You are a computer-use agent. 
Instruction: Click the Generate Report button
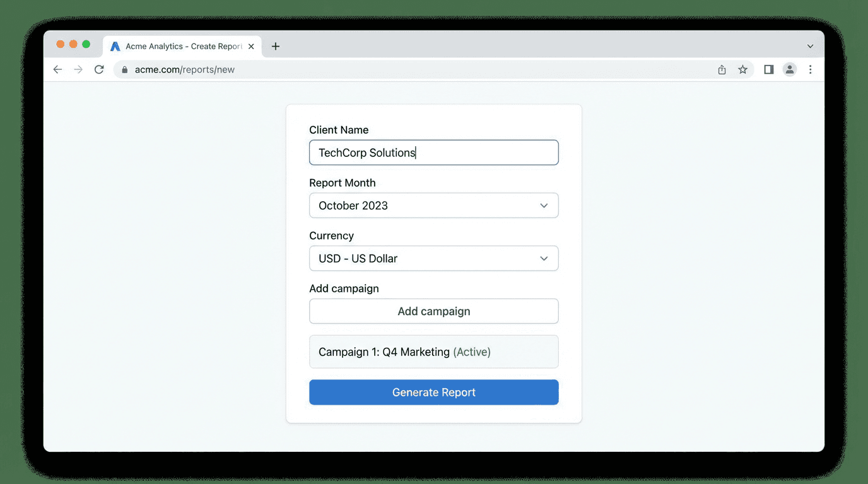pos(433,392)
